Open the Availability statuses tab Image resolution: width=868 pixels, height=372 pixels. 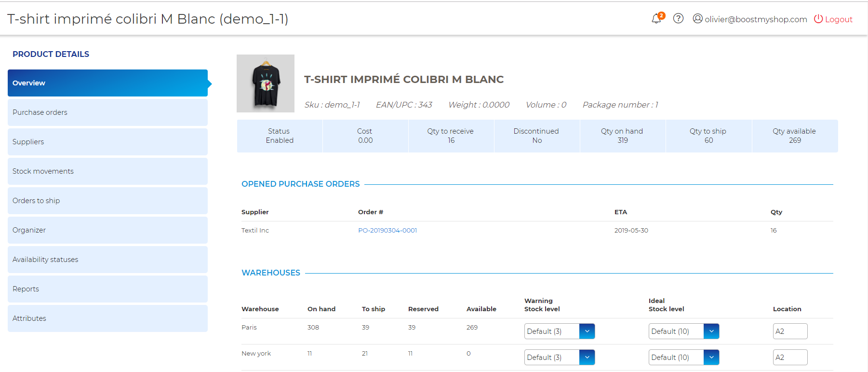(x=107, y=260)
